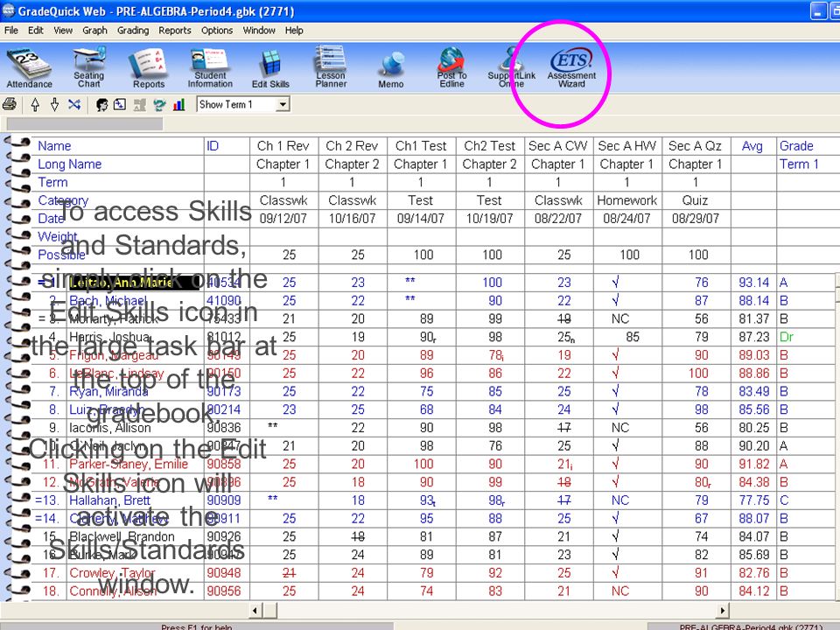Open the Options menu

(x=217, y=31)
